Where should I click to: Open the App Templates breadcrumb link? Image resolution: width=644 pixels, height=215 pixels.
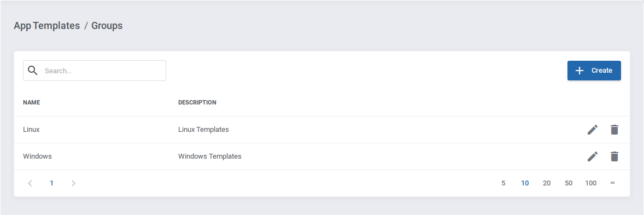tap(47, 26)
